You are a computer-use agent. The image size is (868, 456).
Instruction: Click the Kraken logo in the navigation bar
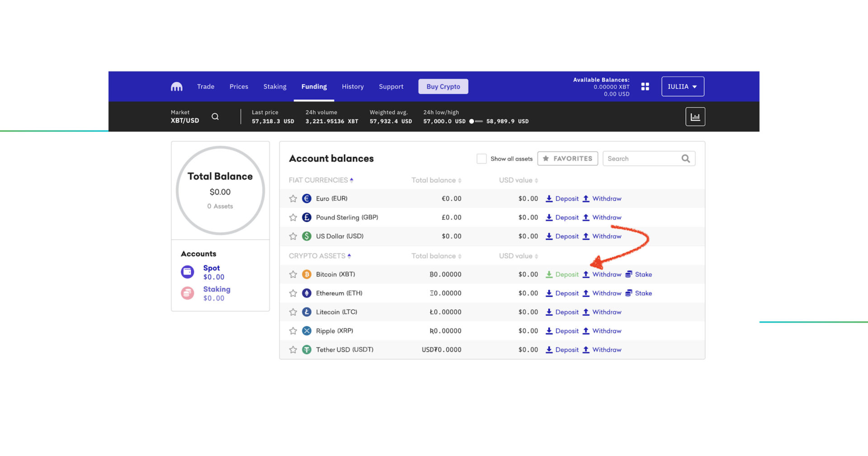pos(176,86)
